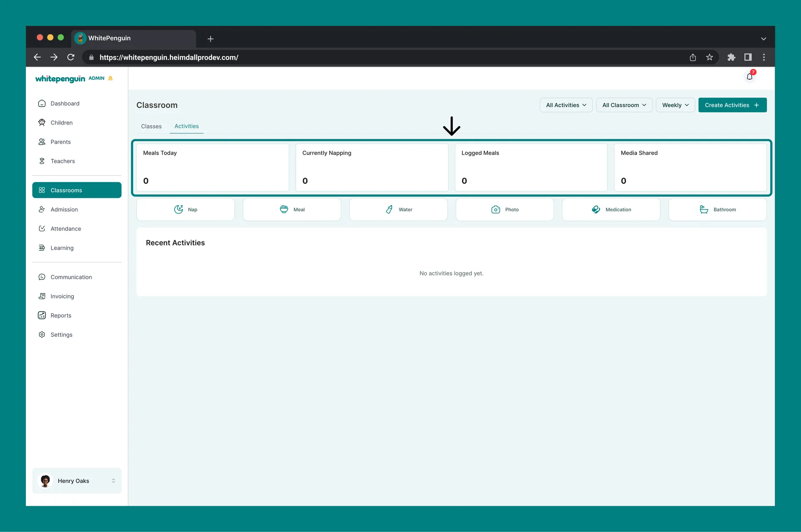Click the ADMIN badge label
The width and height of the screenshot is (801, 532).
tap(96, 78)
